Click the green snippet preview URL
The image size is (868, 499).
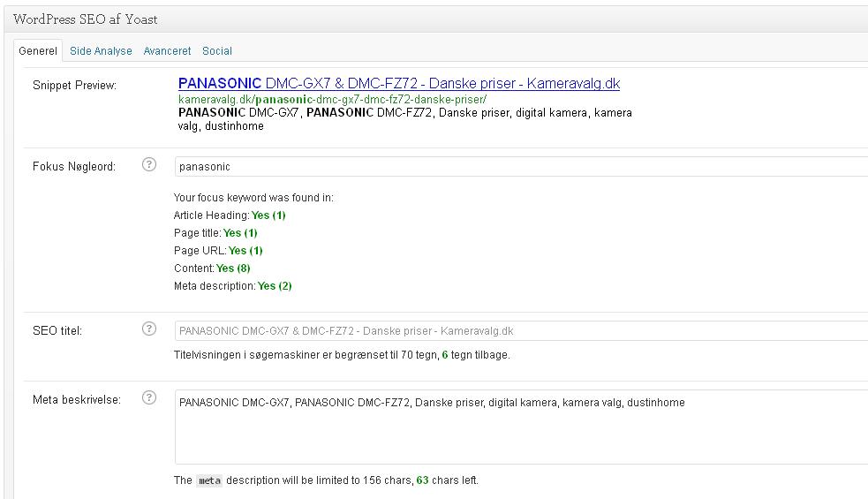[332, 99]
